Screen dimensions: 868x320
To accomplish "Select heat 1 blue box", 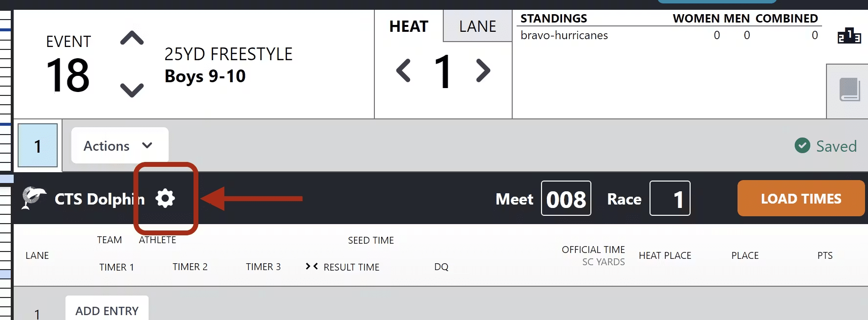I will click(x=38, y=145).
